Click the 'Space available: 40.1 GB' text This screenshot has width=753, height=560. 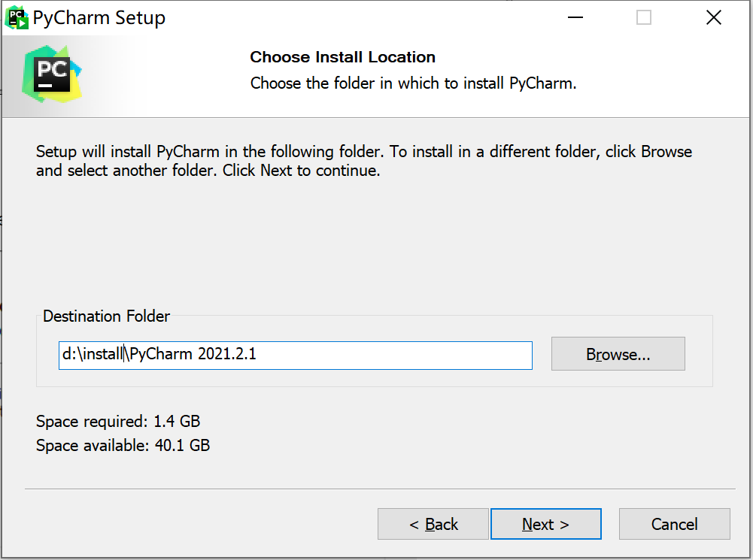click(123, 446)
